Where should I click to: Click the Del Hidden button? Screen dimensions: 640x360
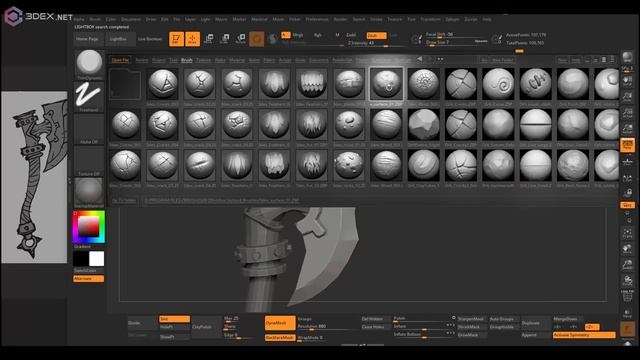(376, 319)
